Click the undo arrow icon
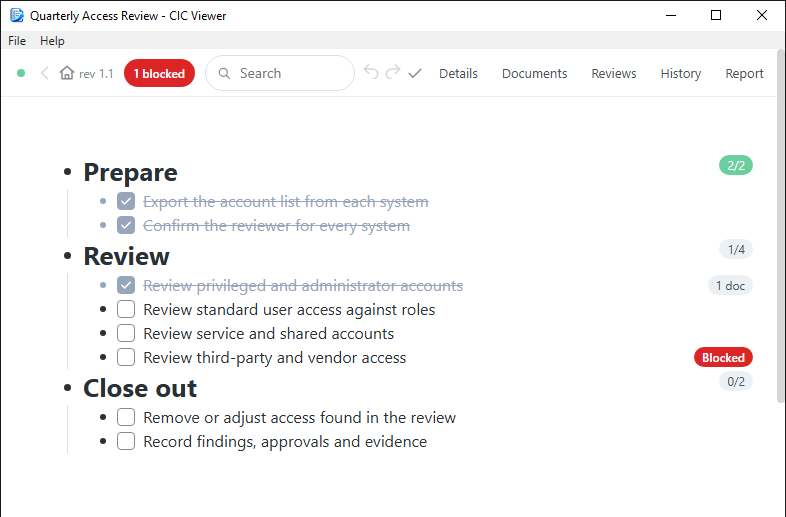 (x=371, y=73)
